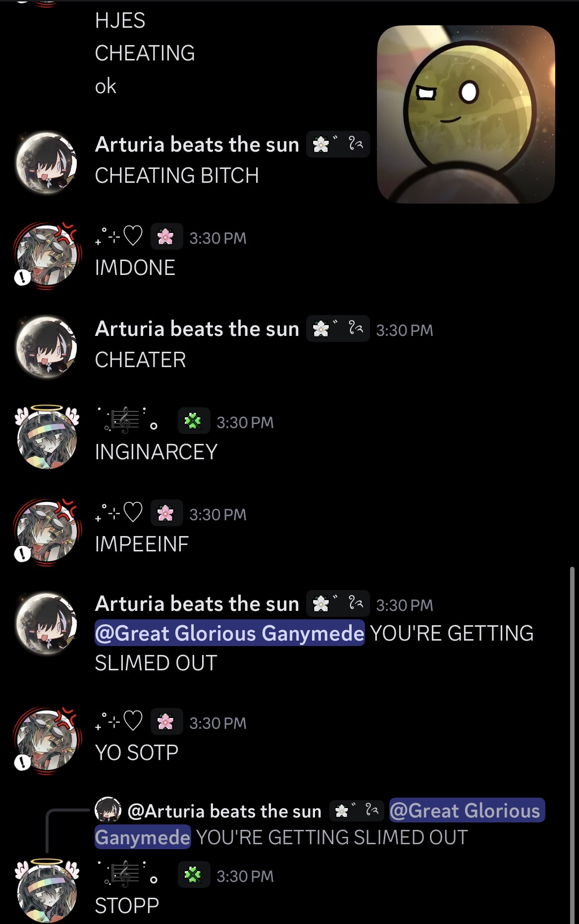Open the Ganymede planet image attachment
Image resolution: width=579 pixels, height=924 pixels.
pyautogui.click(x=466, y=114)
